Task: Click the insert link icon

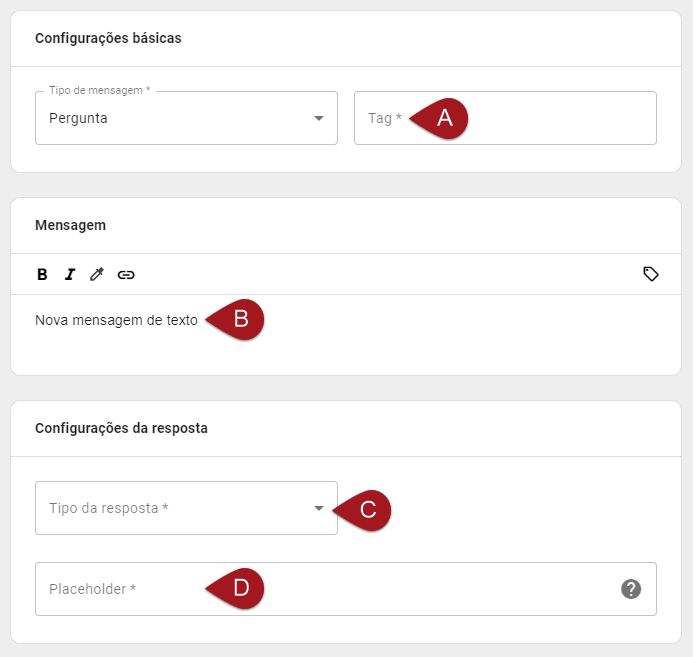Action: (x=126, y=274)
